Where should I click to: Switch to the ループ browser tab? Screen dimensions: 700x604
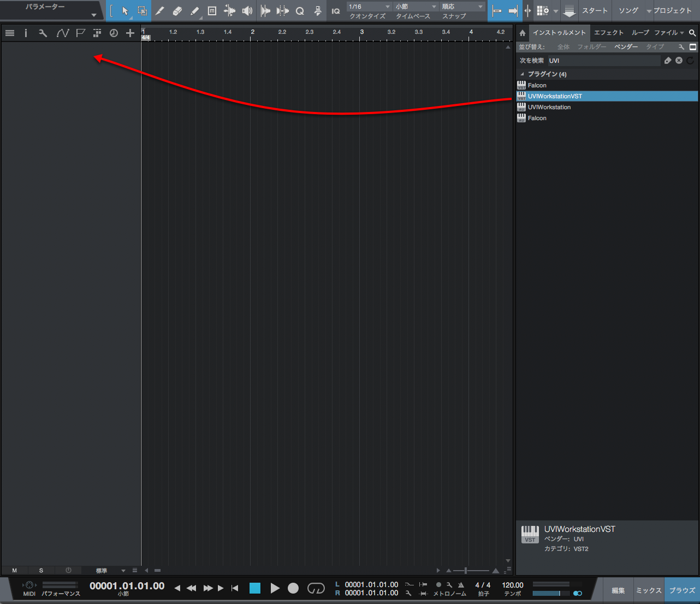point(640,33)
